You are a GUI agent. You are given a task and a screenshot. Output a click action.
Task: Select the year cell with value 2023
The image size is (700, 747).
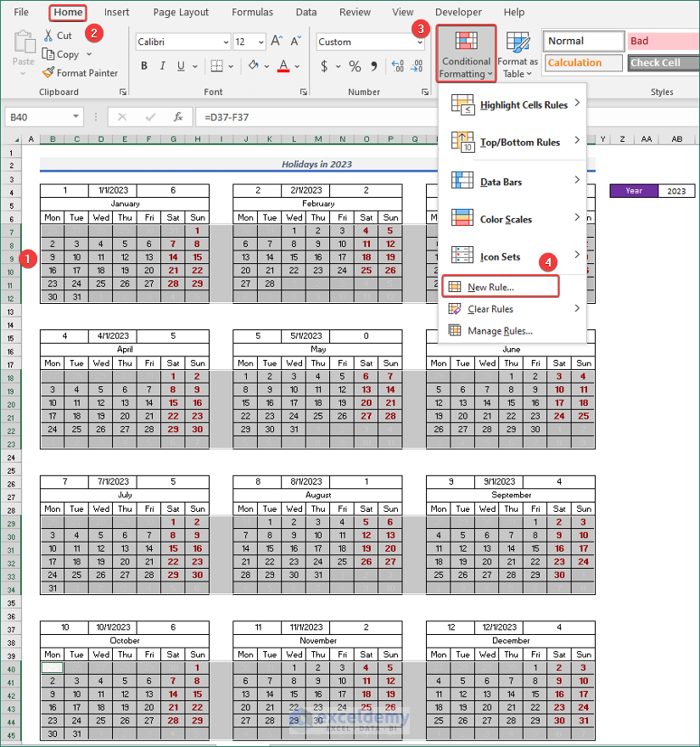[676, 191]
